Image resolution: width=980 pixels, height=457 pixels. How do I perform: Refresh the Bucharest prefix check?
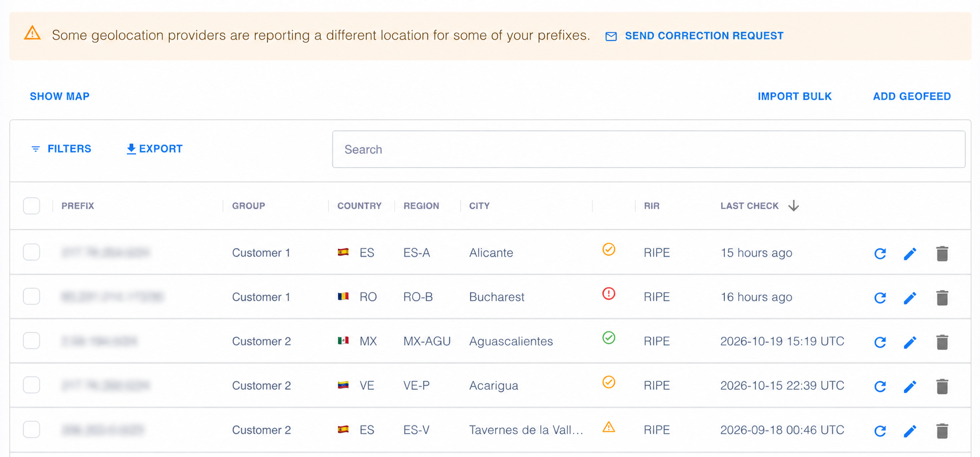tap(880, 298)
